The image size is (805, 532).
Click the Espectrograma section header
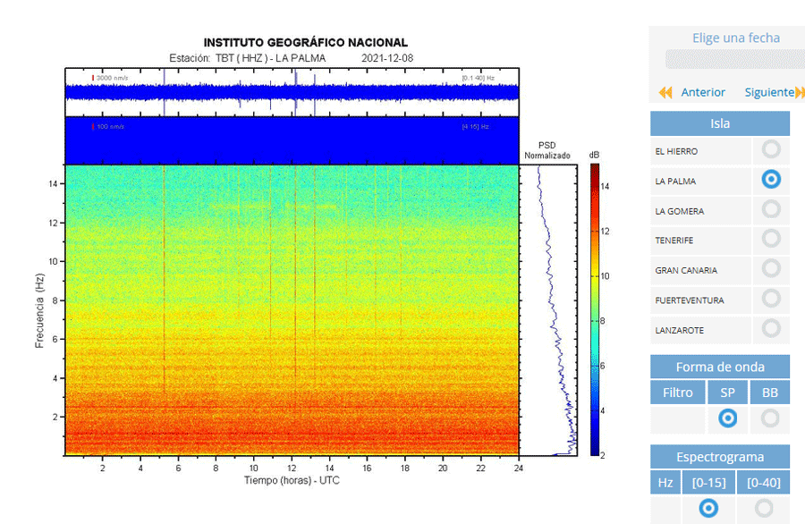720,457
